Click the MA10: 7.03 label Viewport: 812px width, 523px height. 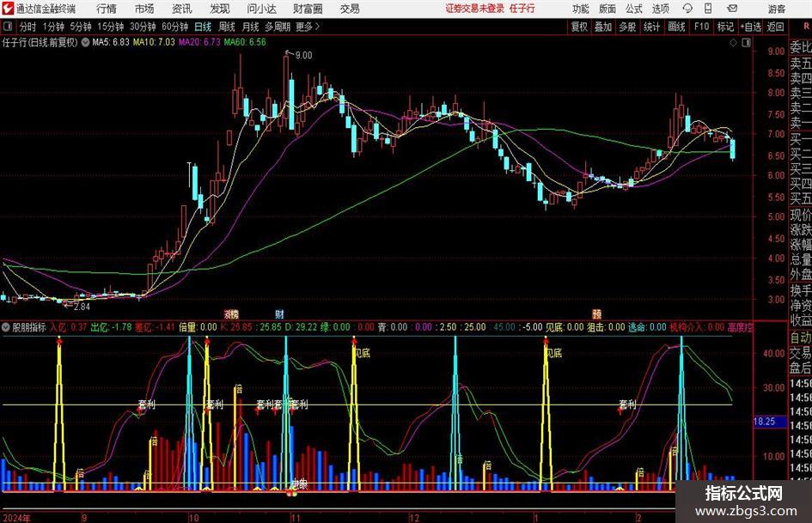pos(154,42)
